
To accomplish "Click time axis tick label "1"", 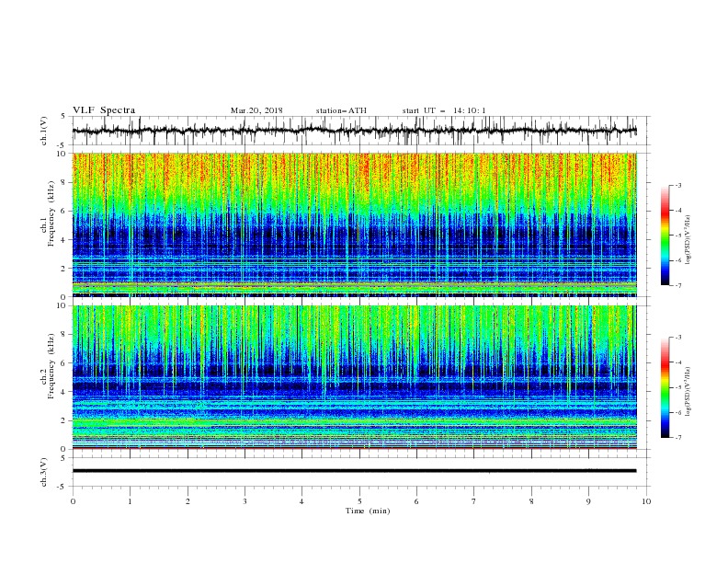I will (x=130, y=501).
